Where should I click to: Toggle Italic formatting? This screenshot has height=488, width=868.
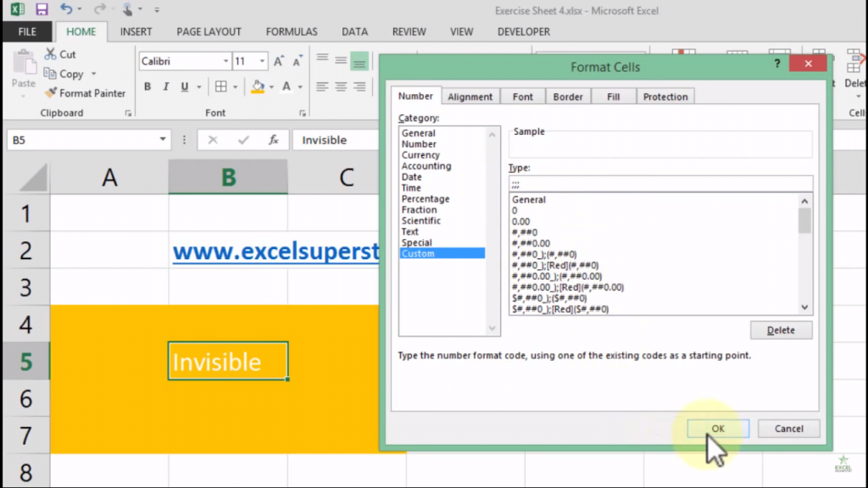(x=164, y=86)
